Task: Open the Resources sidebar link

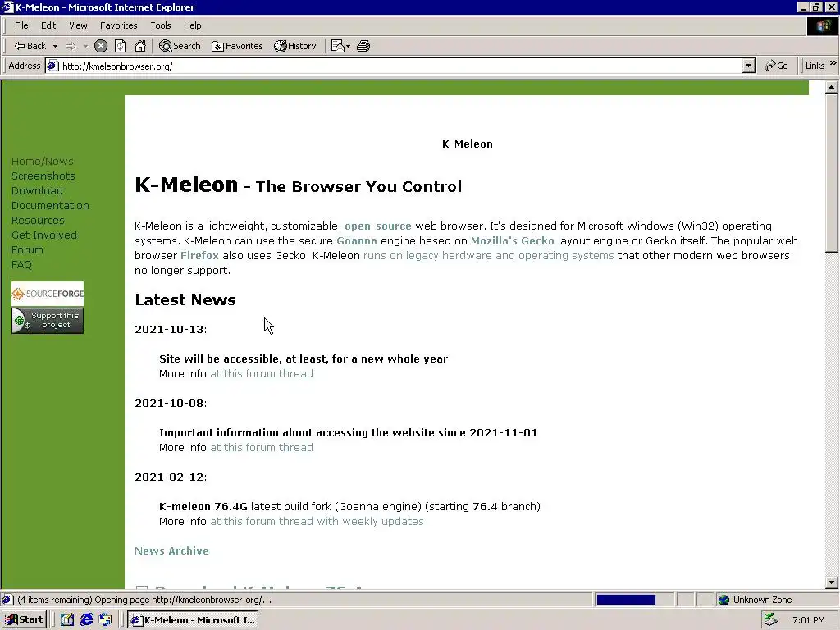Action: click(x=38, y=220)
